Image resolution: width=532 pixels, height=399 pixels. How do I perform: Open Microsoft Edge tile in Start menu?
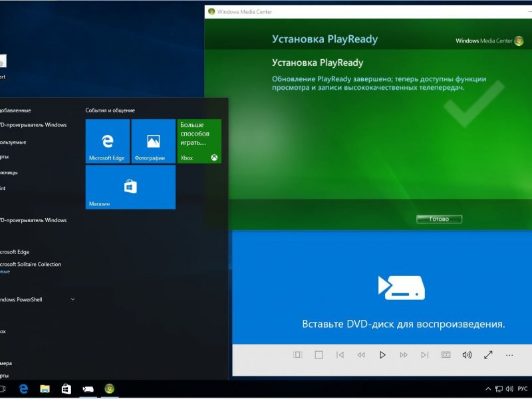click(107, 141)
